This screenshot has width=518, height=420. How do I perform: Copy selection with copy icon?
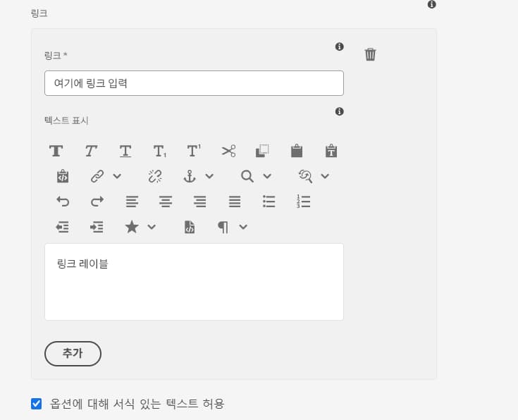(262, 151)
